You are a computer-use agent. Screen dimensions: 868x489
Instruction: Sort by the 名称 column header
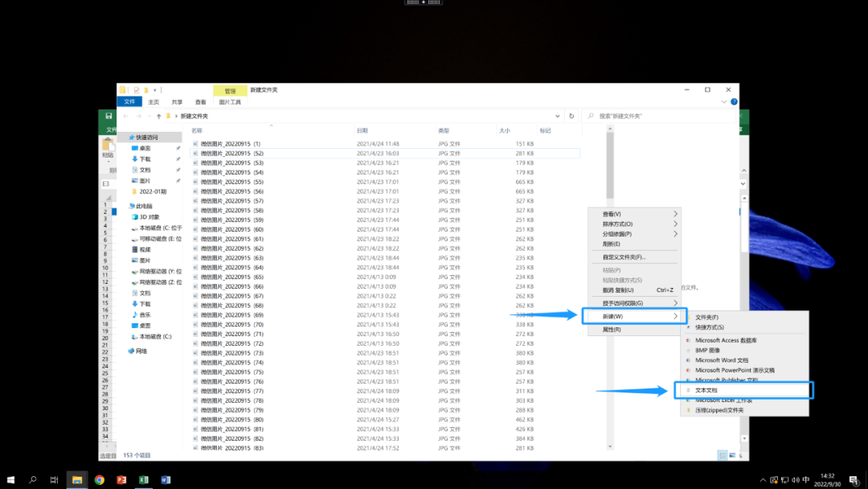pyautogui.click(x=197, y=131)
